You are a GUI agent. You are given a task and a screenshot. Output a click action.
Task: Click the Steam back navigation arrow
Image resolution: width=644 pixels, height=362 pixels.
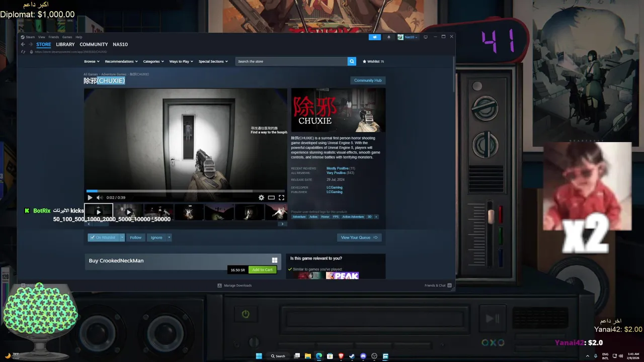(23, 44)
